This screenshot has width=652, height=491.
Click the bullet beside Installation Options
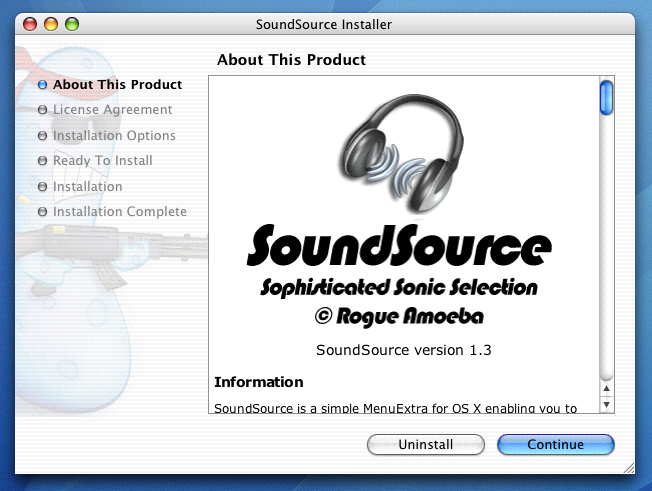[42, 136]
